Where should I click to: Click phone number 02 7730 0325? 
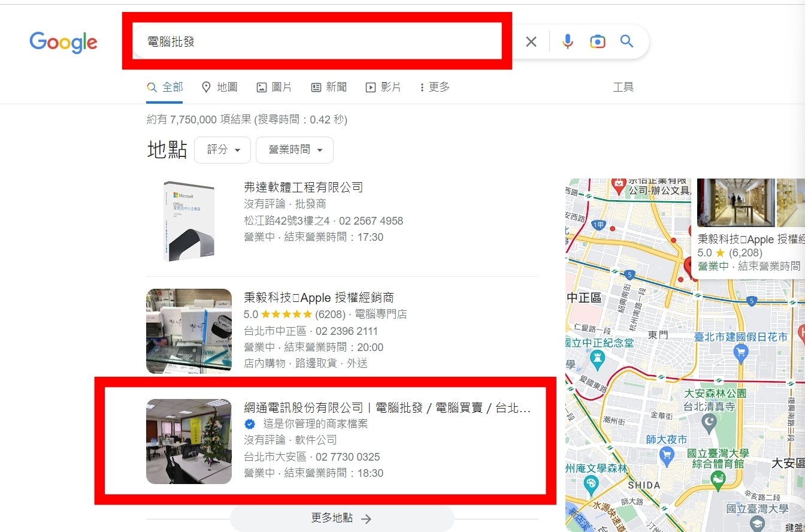pos(348,457)
